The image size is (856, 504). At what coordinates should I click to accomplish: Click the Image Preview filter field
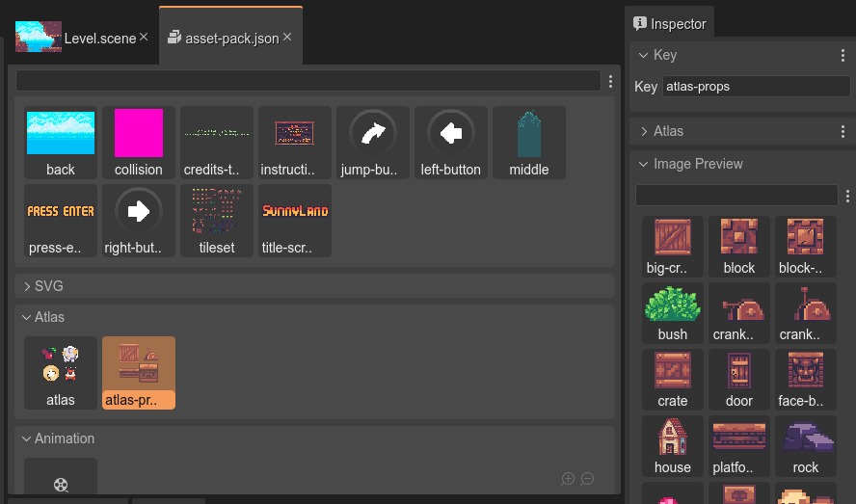(736, 196)
